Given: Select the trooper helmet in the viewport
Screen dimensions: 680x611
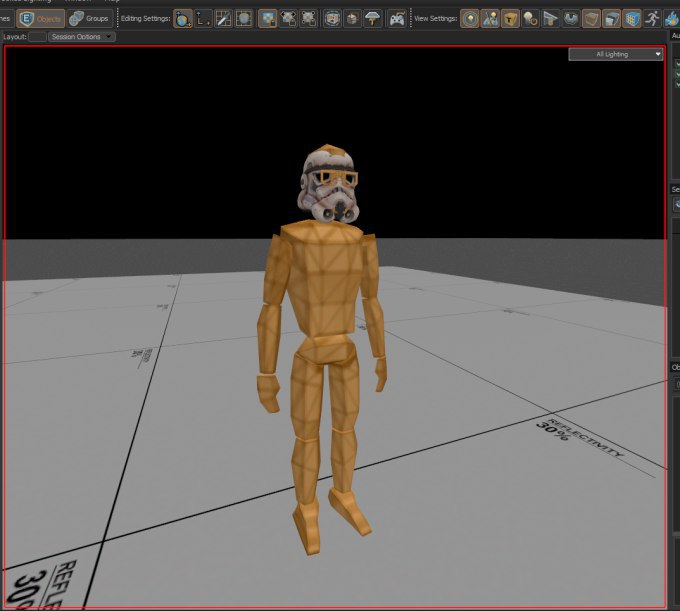Looking at the screenshot, I should pyautogui.click(x=330, y=184).
